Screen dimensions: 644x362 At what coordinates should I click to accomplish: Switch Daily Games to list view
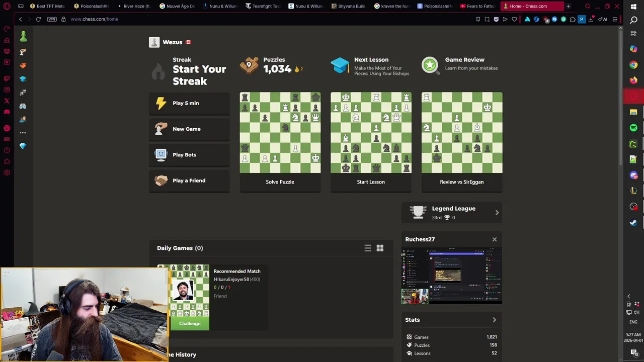click(368, 248)
